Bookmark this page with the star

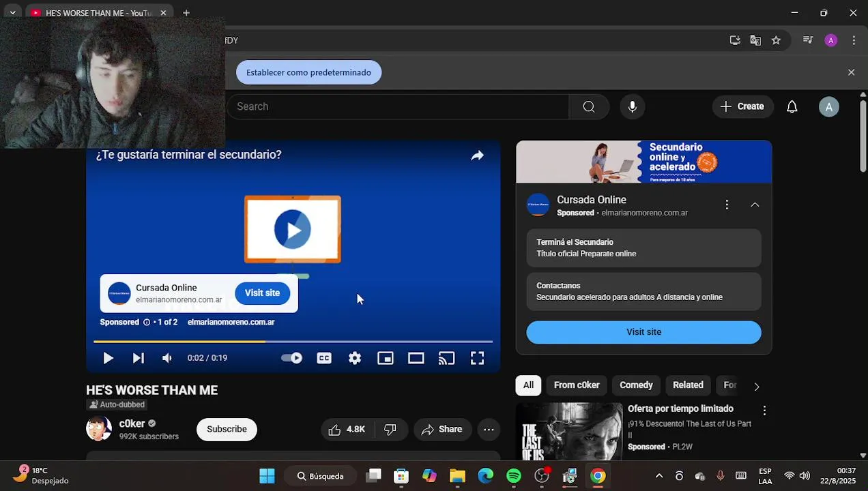(776, 40)
